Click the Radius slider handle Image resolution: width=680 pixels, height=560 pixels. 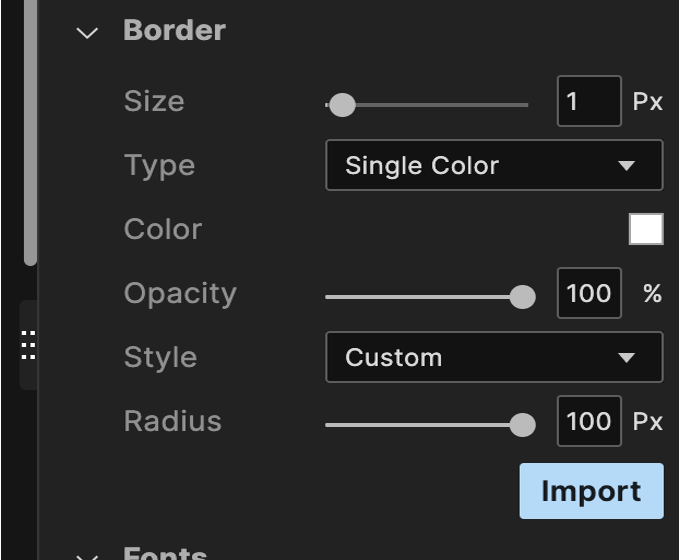(x=522, y=425)
